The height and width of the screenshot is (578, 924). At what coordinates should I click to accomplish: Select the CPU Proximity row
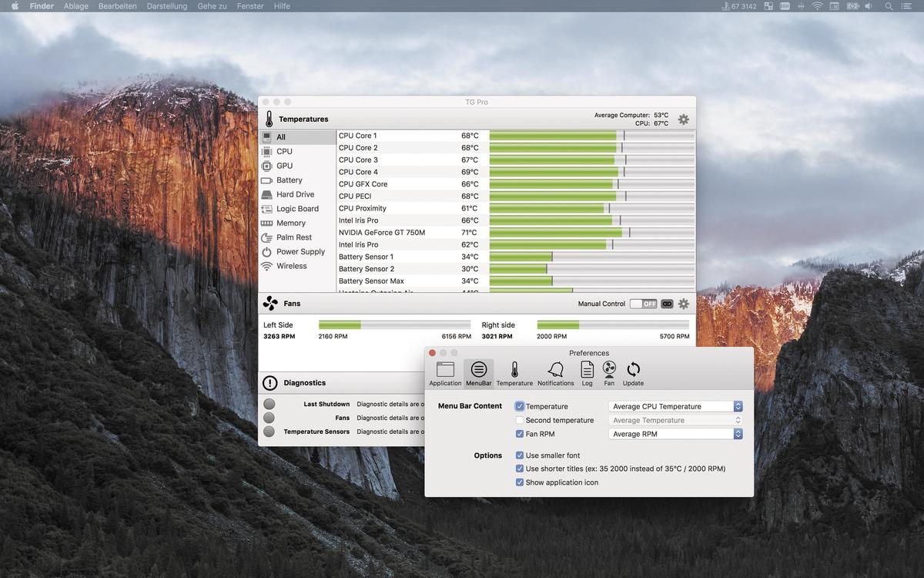coord(516,208)
